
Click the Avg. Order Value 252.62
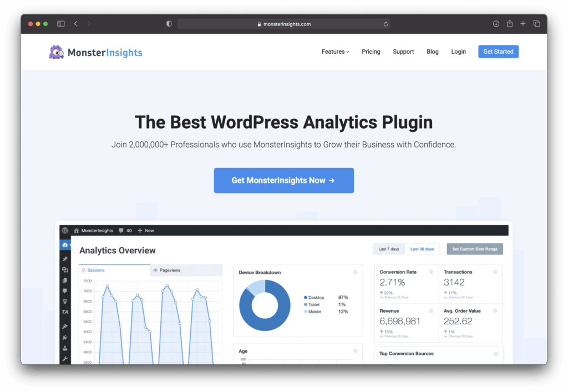click(x=458, y=321)
